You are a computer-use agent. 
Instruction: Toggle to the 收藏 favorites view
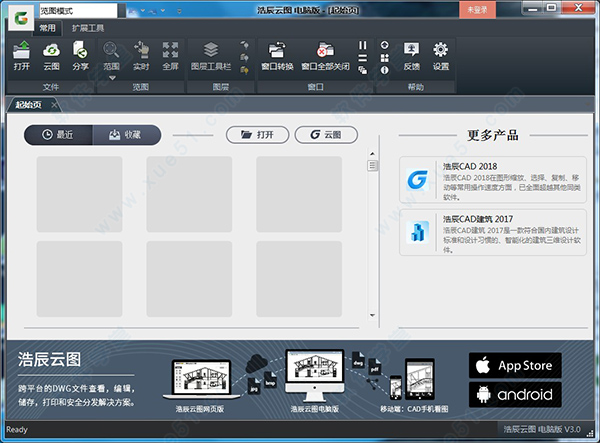point(126,135)
